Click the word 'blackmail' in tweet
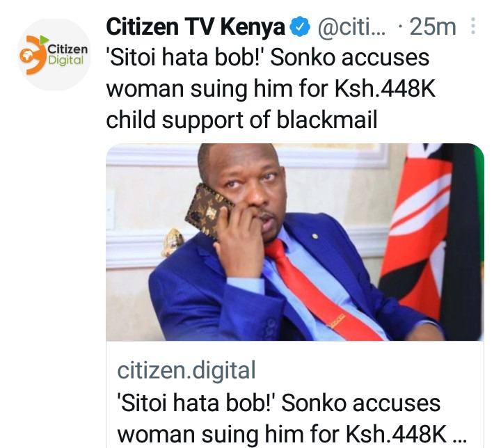Image resolution: width=501 pixels, height=448 pixels. pyautogui.click(x=327, y=120)
